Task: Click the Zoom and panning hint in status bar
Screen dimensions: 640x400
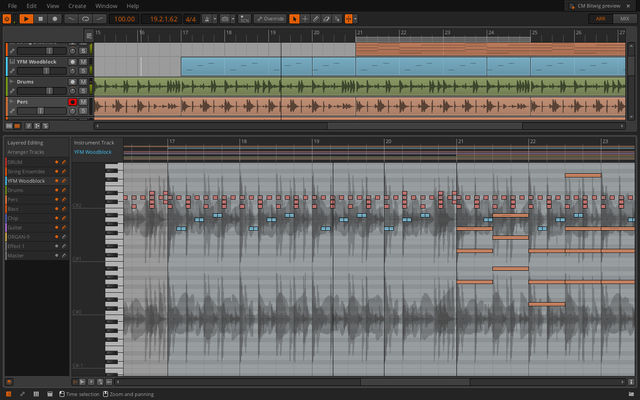Action: tap(128, 394)
